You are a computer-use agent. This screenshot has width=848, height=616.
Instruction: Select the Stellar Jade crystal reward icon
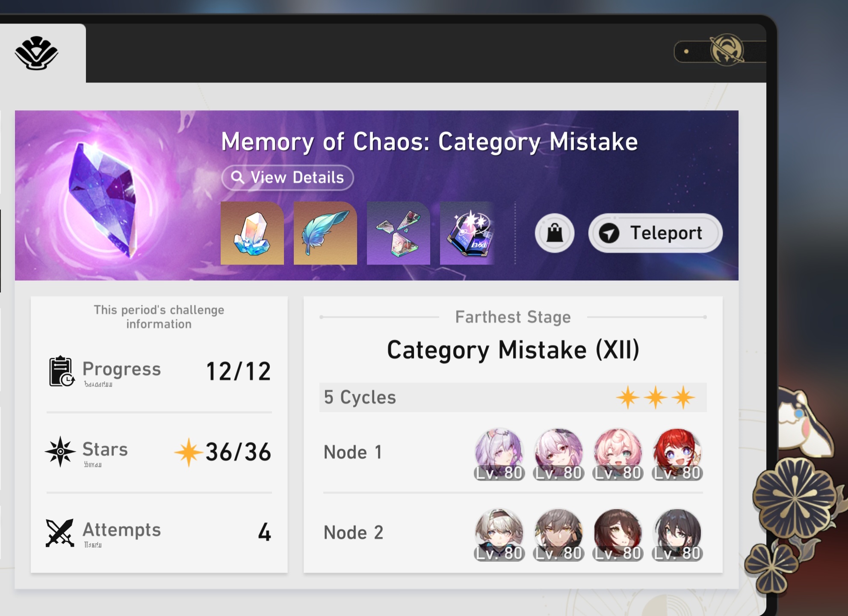pos(252,233)
